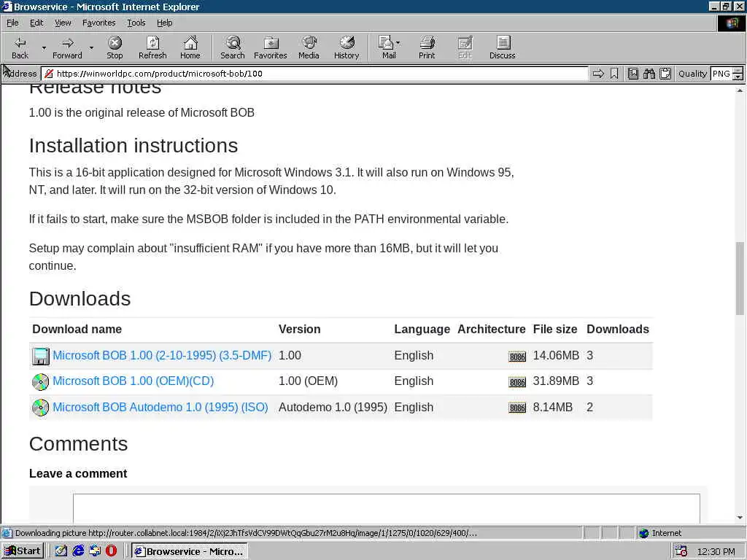747x560 pixels.
Task: Open the Favorites toolbar panel
Action: (271, 47)
